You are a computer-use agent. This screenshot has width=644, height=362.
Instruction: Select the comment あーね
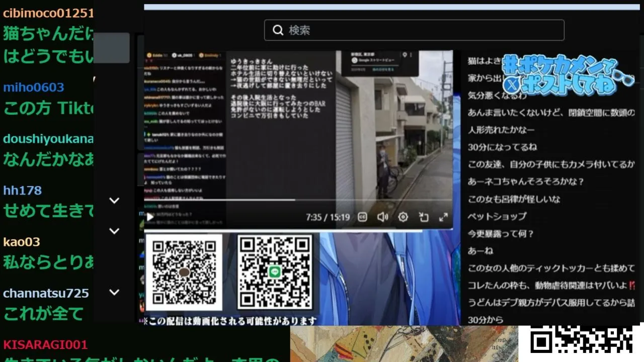point(480,251)
